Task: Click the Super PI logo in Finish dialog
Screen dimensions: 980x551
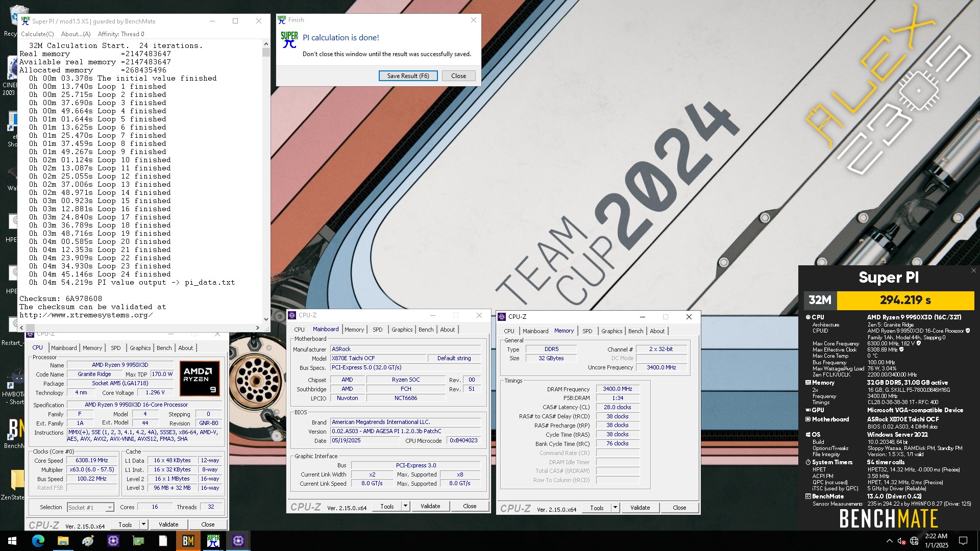Action: coord(289,40)
